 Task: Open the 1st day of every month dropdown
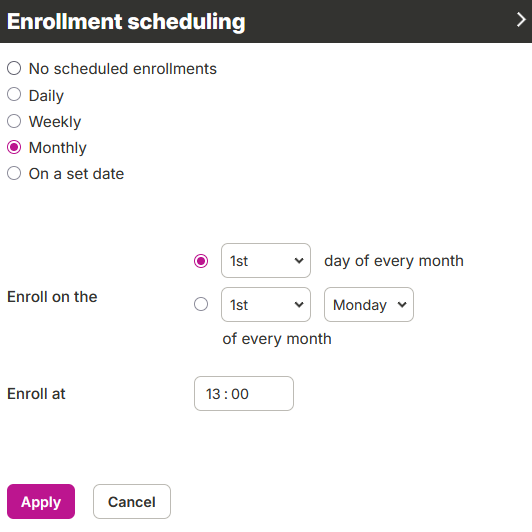coord(266,261)
